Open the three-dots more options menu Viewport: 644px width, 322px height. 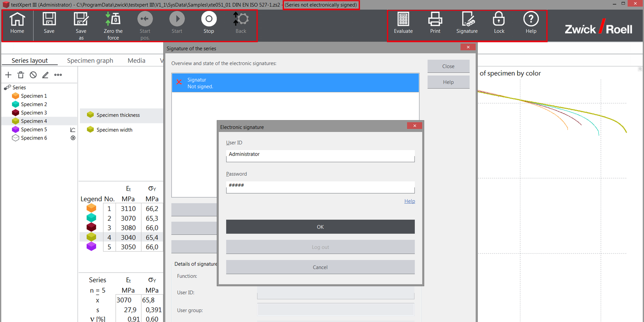click(58, 75)
